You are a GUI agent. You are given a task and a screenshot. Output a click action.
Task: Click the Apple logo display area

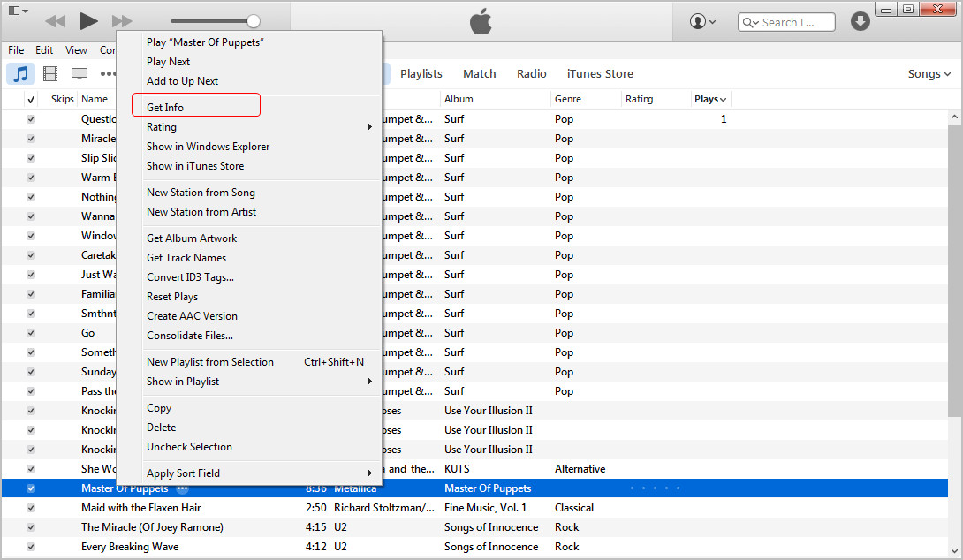[x=481, y=21]
